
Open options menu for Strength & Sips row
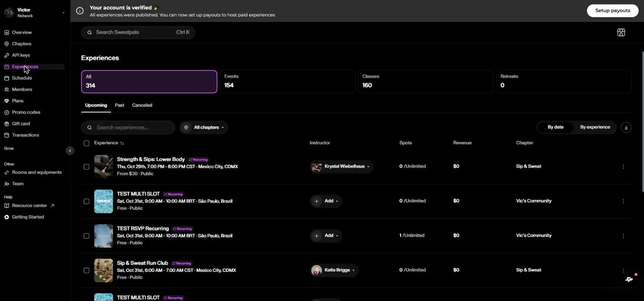pos(623,167)
